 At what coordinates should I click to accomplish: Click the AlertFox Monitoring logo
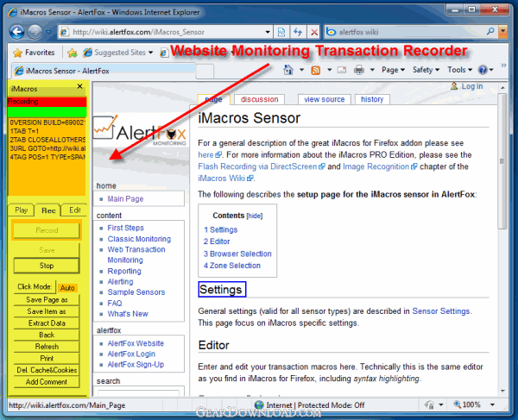140,131
